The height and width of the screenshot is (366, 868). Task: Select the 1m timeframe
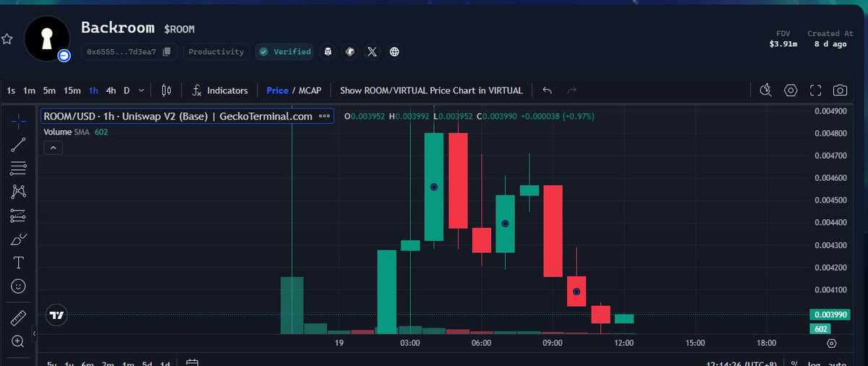(29, 90)
